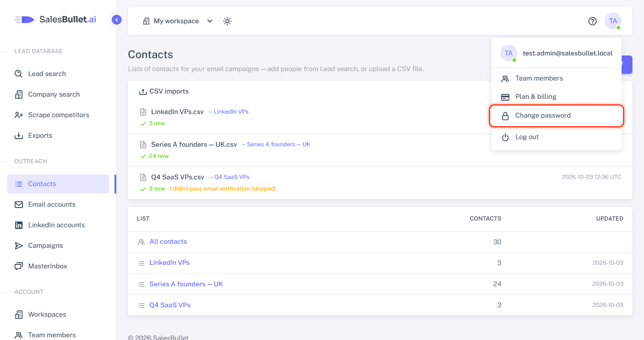Click the skipped email verification warning text
Viewport: 644px width, 340px height.
[223, 189]
